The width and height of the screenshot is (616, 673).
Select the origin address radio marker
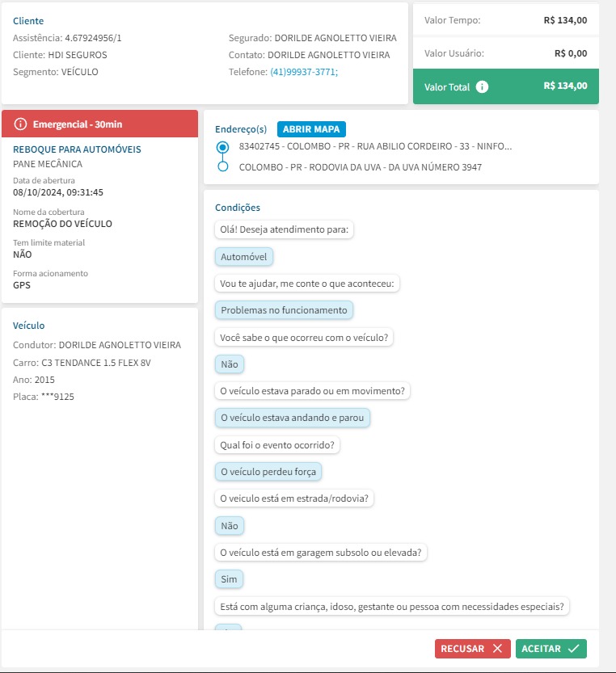223,147
